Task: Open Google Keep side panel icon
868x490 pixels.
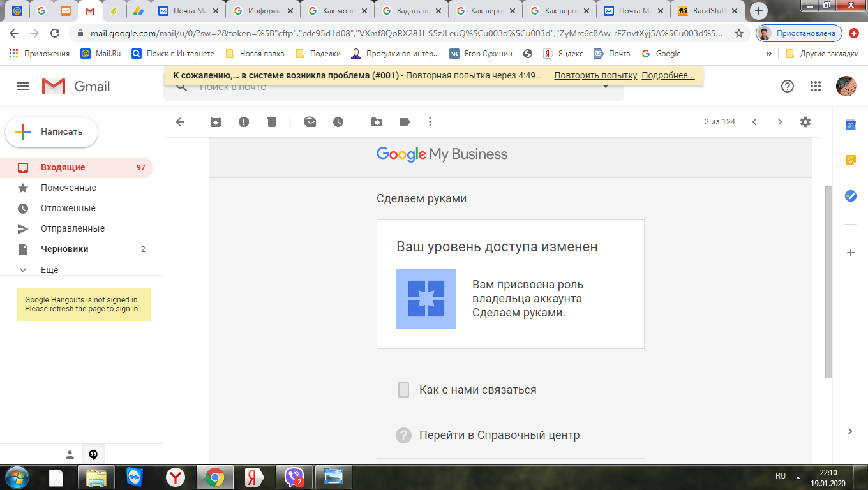Action: coord(850,161)
